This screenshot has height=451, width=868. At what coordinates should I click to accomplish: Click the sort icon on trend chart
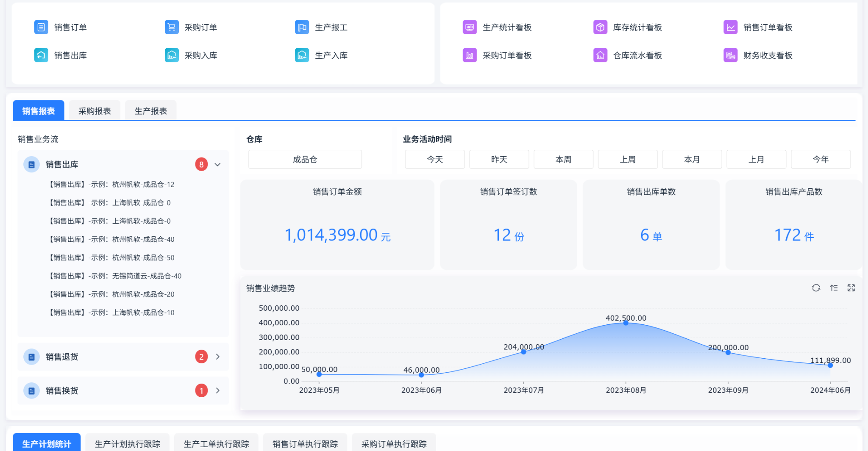click(x=834, y=288)
